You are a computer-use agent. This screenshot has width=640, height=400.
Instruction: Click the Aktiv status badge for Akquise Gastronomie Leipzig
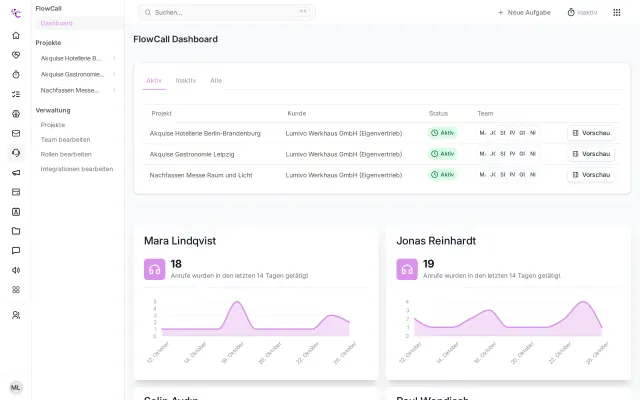click(442, 154)
